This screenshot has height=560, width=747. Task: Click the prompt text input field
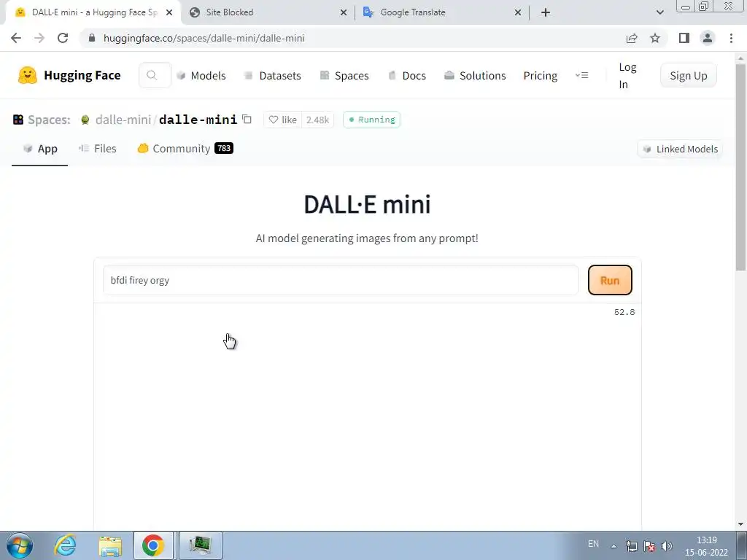341,280
